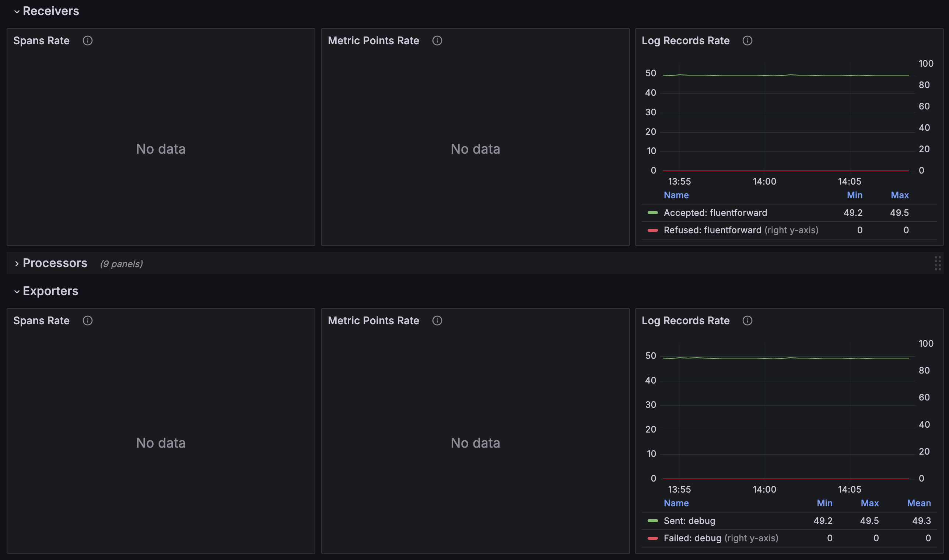Image resolution: width=949 pixels, height=560 pixels.
Task: Click info icon on Receivers Spans Rate panel
Action: (88, 41)
